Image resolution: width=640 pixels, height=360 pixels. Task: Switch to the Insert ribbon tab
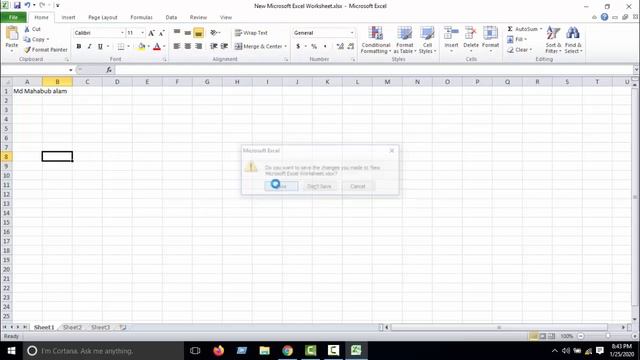pyautogui.click(x=69, y=18)
